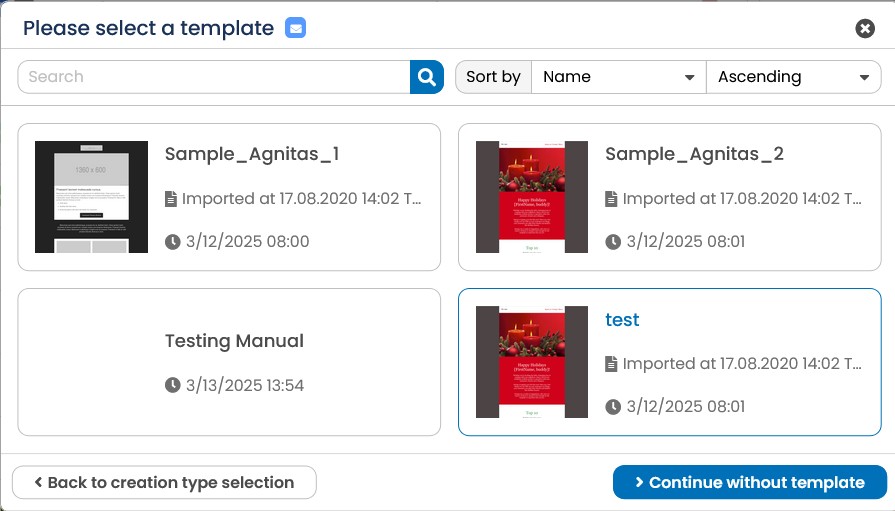Click clock icon on the test card
Screen dimensions: 895x511
[613, 407]
